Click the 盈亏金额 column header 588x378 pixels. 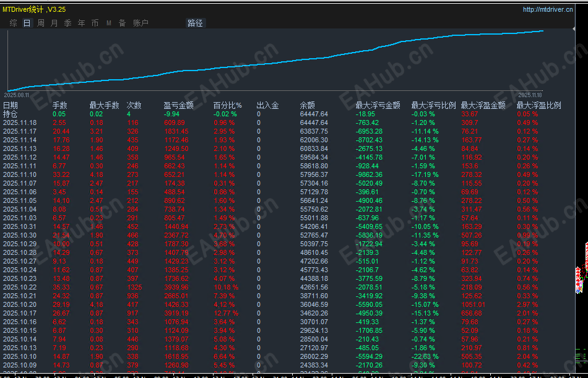click(178, 105)
